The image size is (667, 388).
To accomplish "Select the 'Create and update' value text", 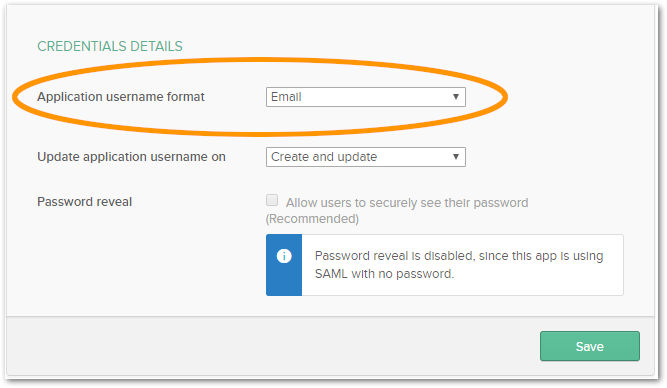I will click(324, 157).
